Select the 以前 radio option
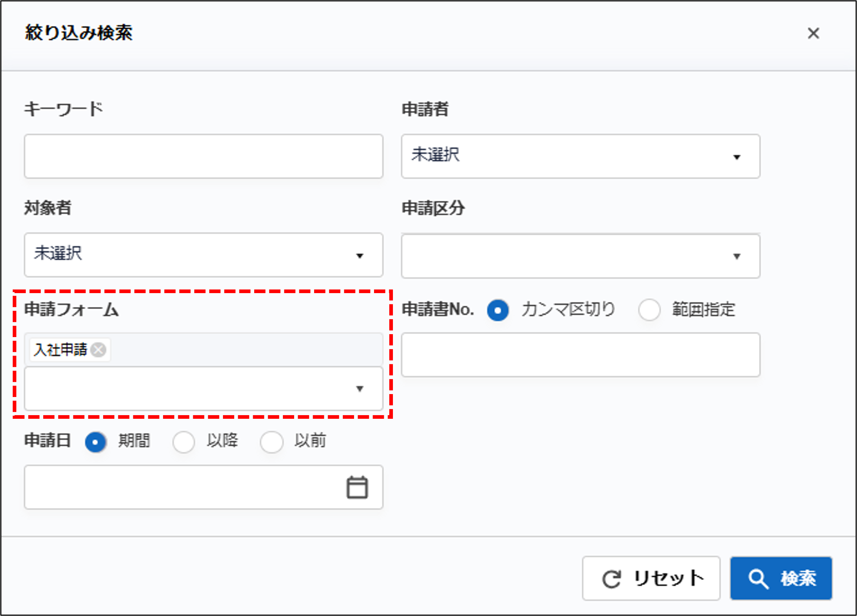 click(x=272, y=442)
